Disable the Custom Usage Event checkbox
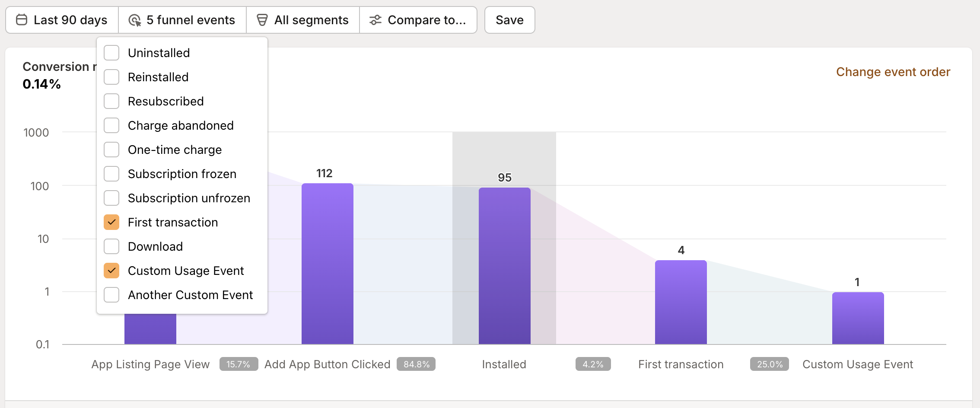The width and height of the screenshot is (980, 408). click(x=111, y=271)
